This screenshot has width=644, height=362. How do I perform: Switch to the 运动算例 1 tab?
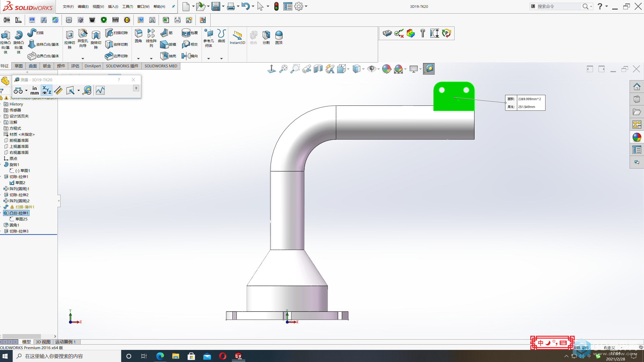(x=66, y=342)
